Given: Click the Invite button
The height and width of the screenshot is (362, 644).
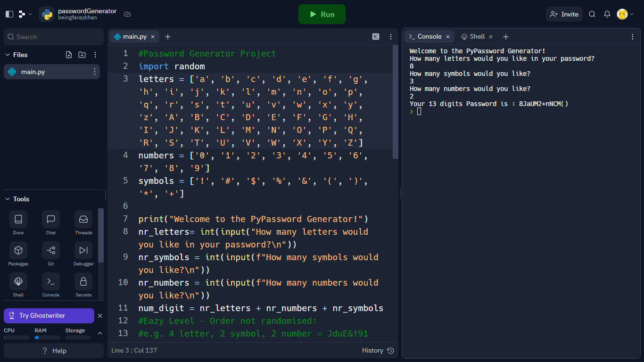Looking at the screenshot, I should point(564,14).
